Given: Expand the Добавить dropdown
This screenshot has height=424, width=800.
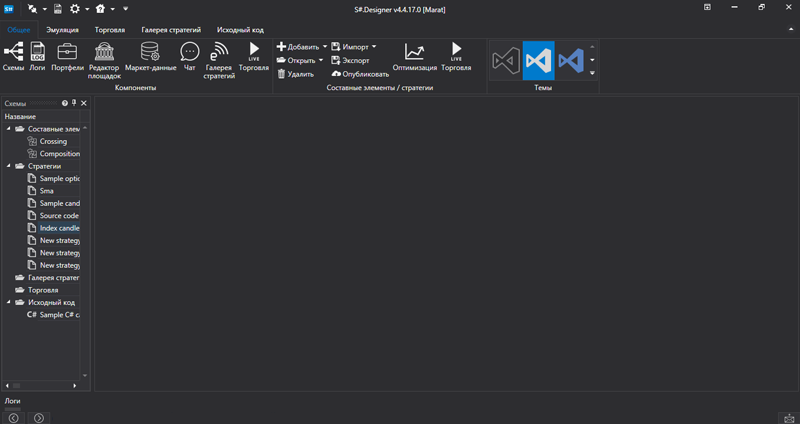Looking at the screenshot, I should pos(323,47).
